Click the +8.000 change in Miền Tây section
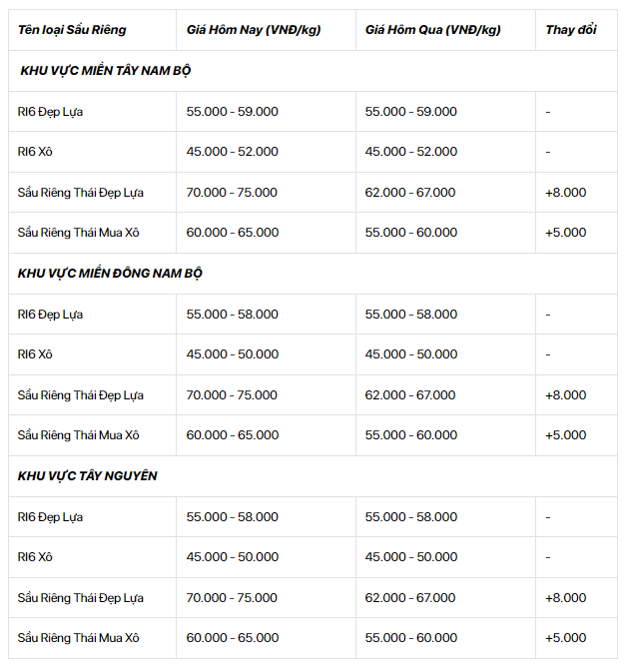Viewport: 630px width, 672px height. click(566, 193)
